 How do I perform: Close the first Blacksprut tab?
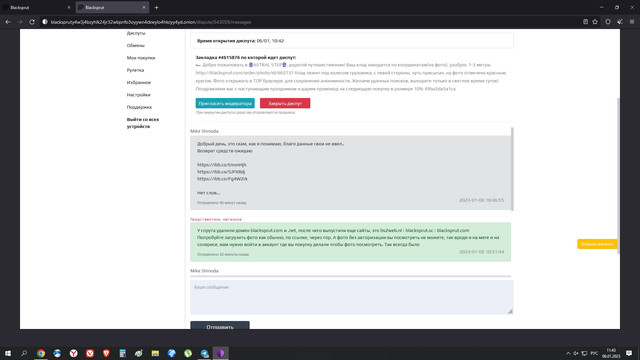pos(69,7)
